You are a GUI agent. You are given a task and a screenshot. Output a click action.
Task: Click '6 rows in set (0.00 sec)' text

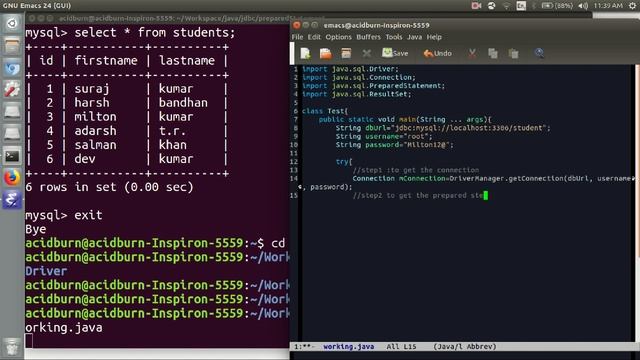pos(109,187)
